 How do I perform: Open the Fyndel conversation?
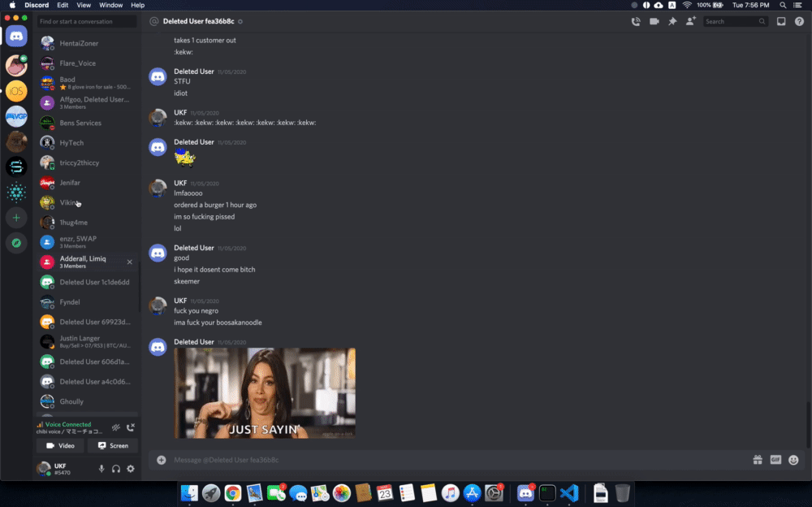(87, 302)
